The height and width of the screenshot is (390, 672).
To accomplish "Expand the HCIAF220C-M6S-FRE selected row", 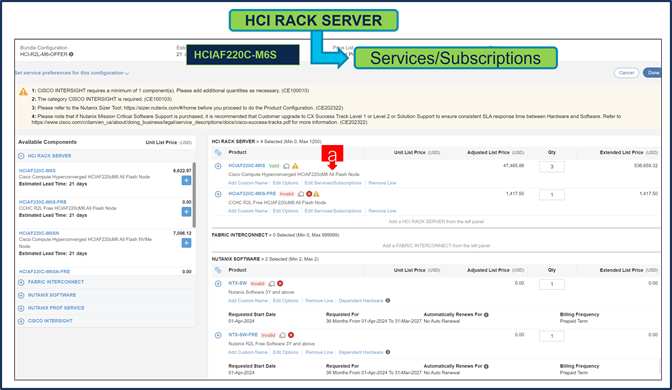I will (218, 194).
